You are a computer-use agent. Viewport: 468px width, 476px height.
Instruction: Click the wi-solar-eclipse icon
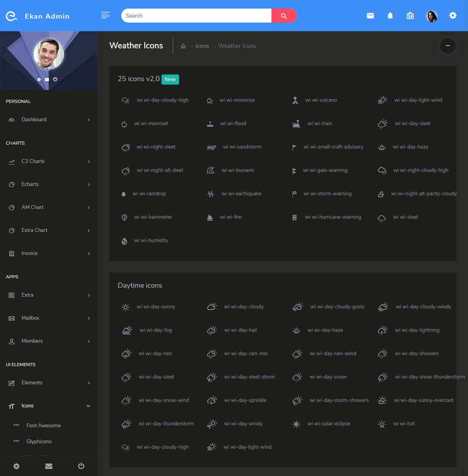pos(296,424)
